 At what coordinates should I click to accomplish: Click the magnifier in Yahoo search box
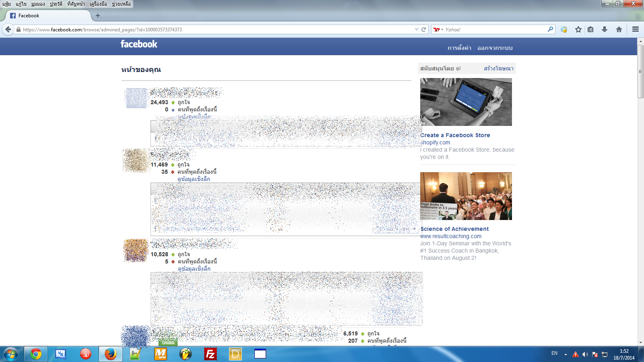coord(550,29)
